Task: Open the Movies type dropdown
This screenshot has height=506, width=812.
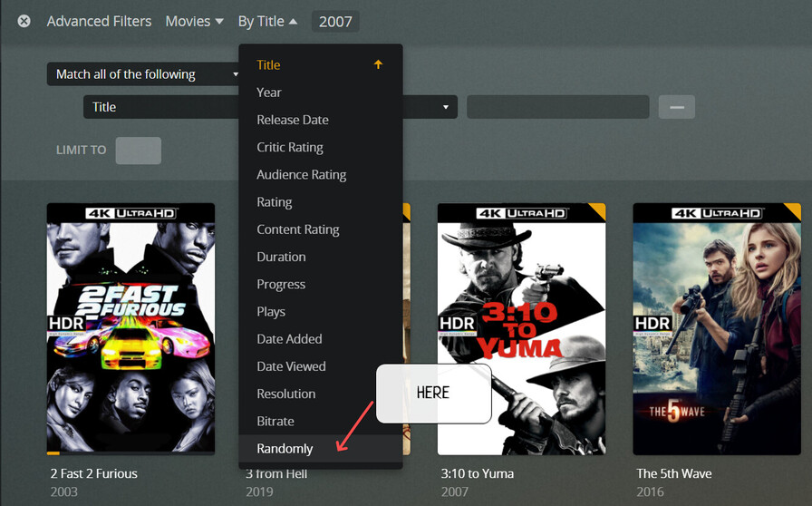Action: (x=194, y=21)
